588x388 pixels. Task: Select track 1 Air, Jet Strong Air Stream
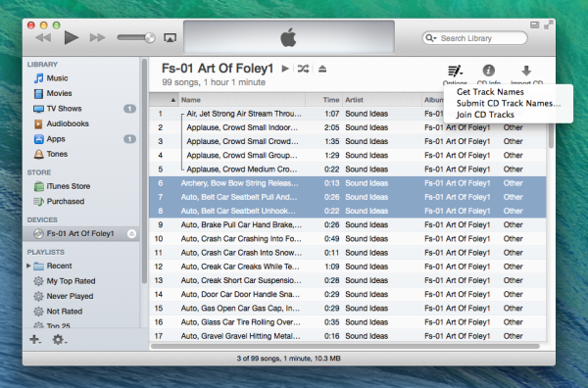point(348,114)
